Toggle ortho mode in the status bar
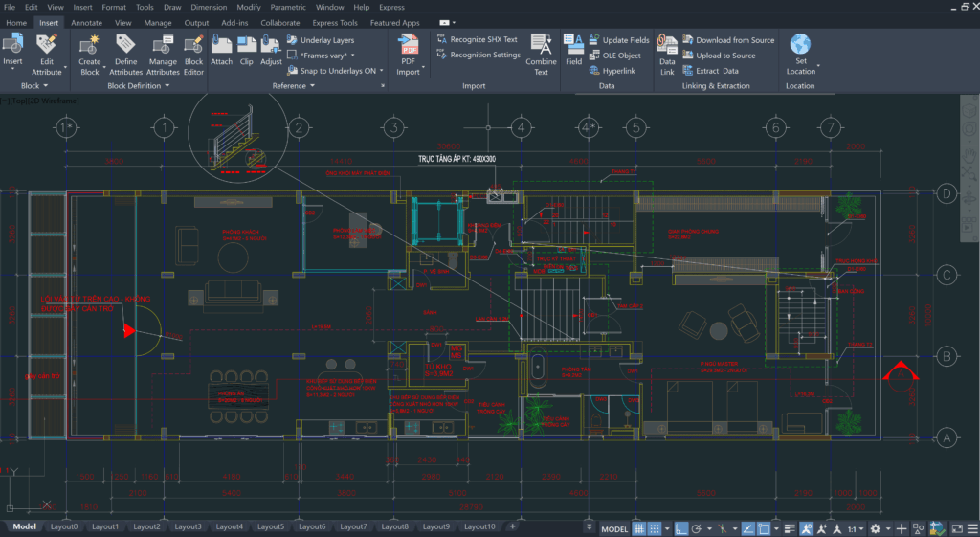 point(680,528)
